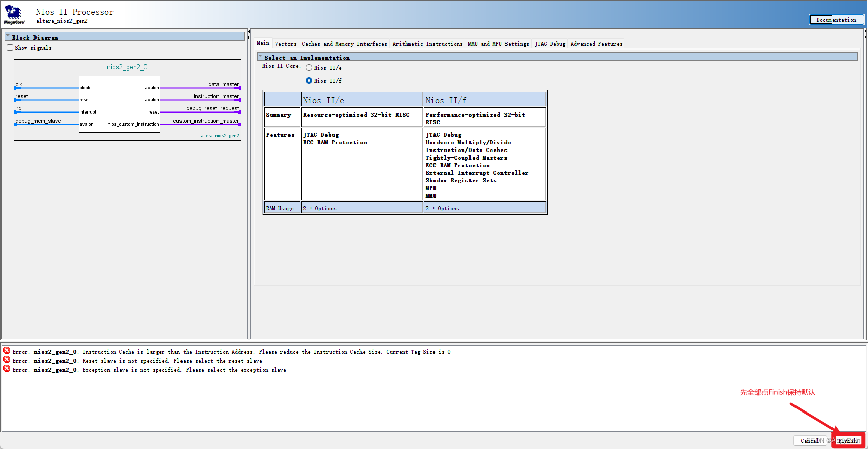This screenshot has height=449, width=868.
Task: Click the RAM Usage row label
Action: tap(280, 208)
